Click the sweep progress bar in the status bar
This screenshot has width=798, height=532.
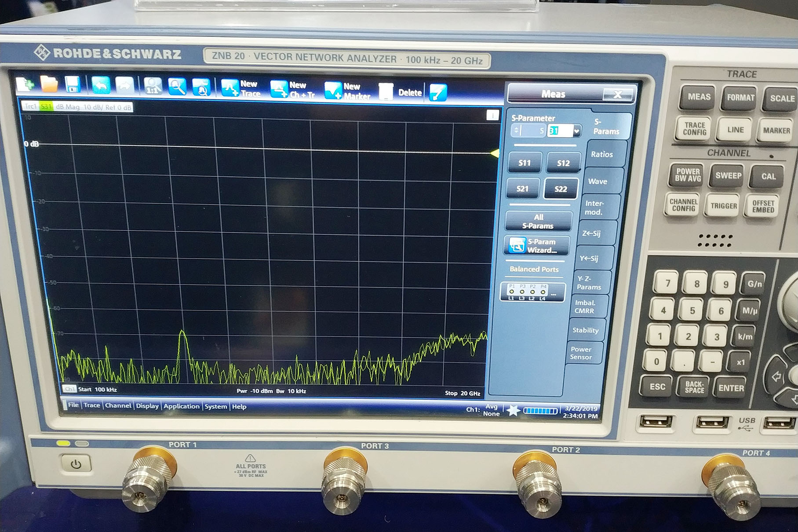pos(540,411)
